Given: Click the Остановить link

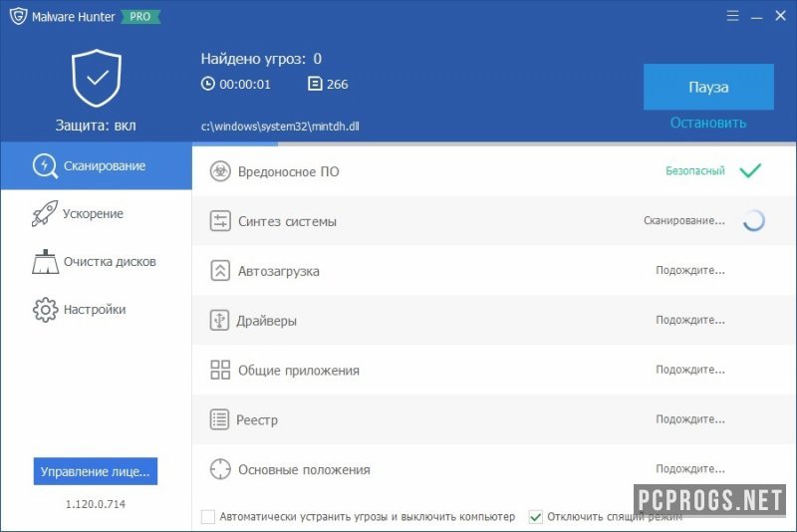Looking at the screenshot, I should [708, 123].
